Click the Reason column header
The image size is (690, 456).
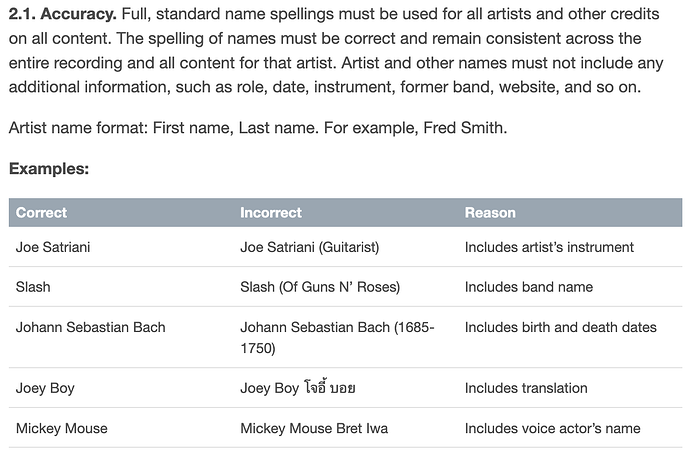click(x=490, y=213)
